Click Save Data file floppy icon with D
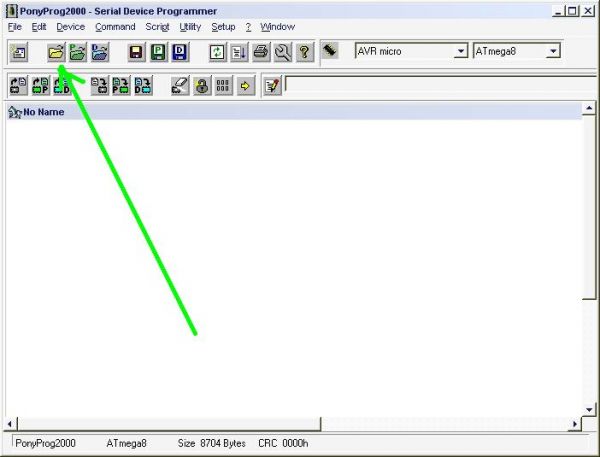Viewport: 600px width, 457px height. pyautogui.click(x=180, y=52)
